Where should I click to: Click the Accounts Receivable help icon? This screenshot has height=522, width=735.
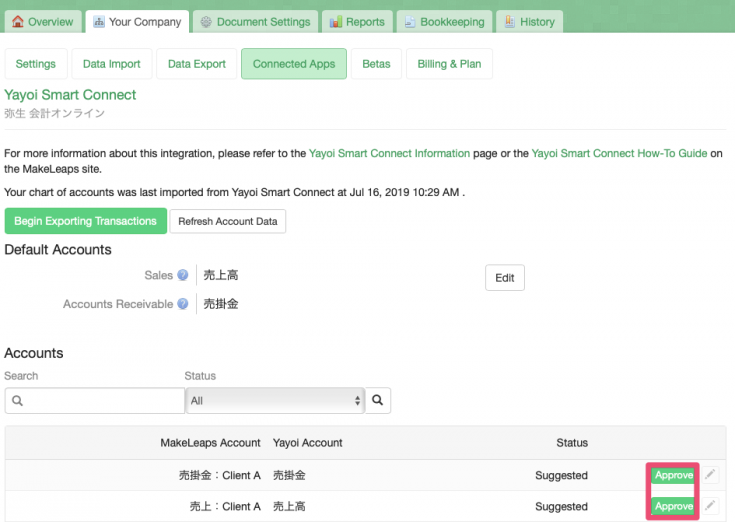[183, 304]
